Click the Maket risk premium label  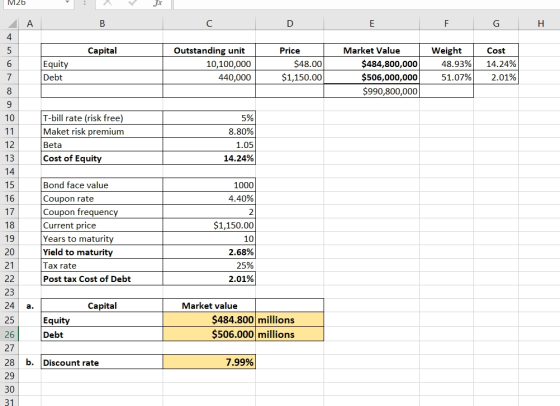84,131
